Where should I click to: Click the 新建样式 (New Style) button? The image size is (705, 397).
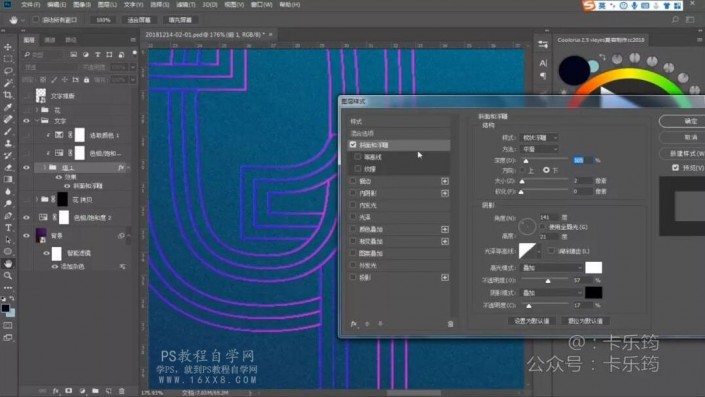[683, 153]
